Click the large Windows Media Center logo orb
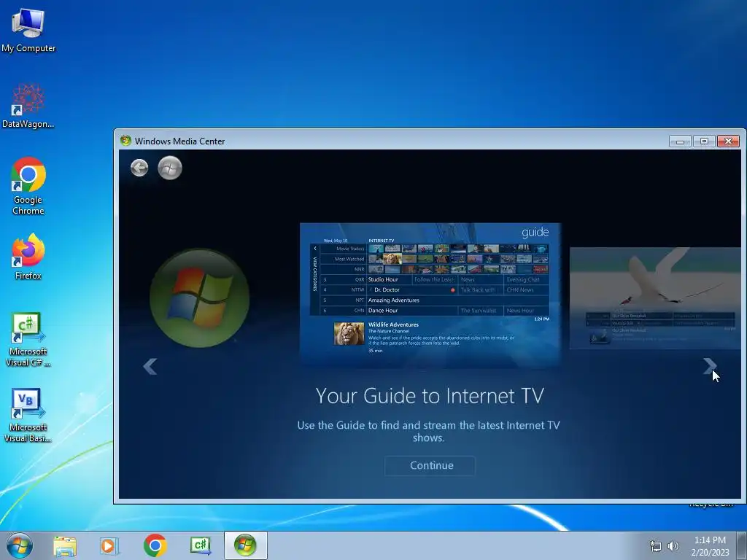This screenshot has width=747, height=560. [x=200, y=297]
